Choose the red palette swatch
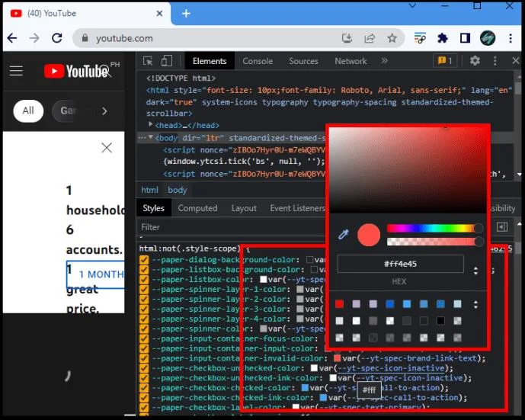Screen dimensions: 525x420 [339, 304]
